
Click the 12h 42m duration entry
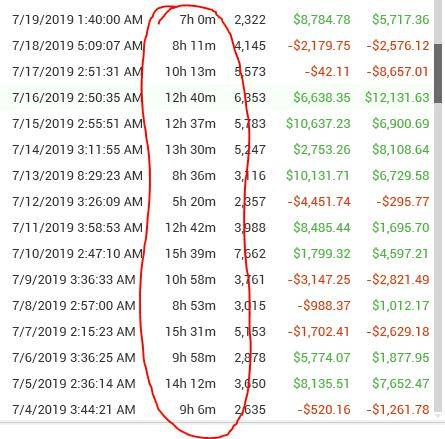[190, 228]
